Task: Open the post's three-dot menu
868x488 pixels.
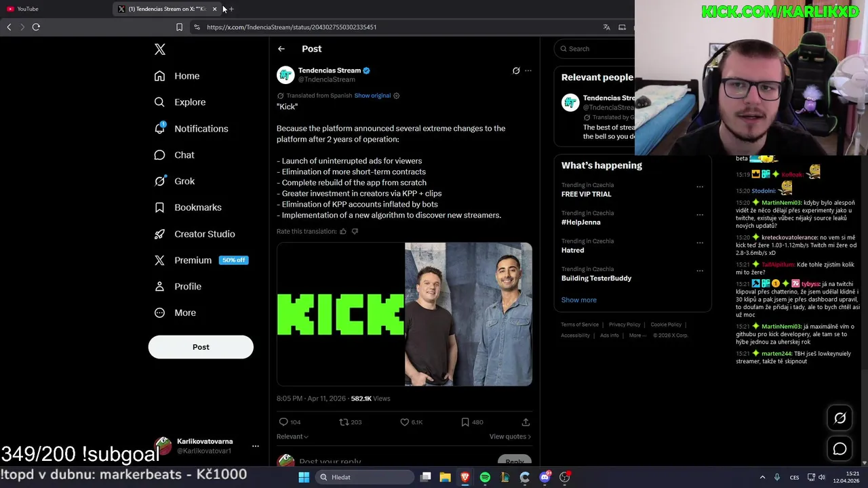Action: [x=528, y=70]
